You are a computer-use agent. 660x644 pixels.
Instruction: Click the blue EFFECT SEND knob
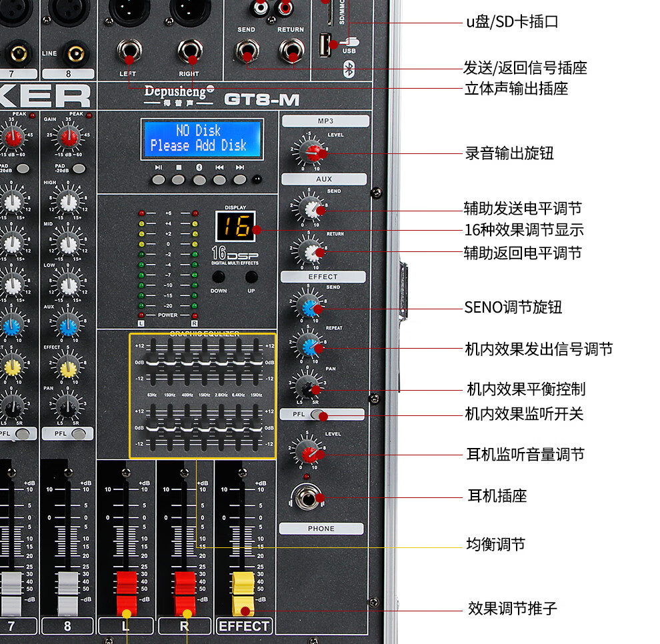[309, 306]
